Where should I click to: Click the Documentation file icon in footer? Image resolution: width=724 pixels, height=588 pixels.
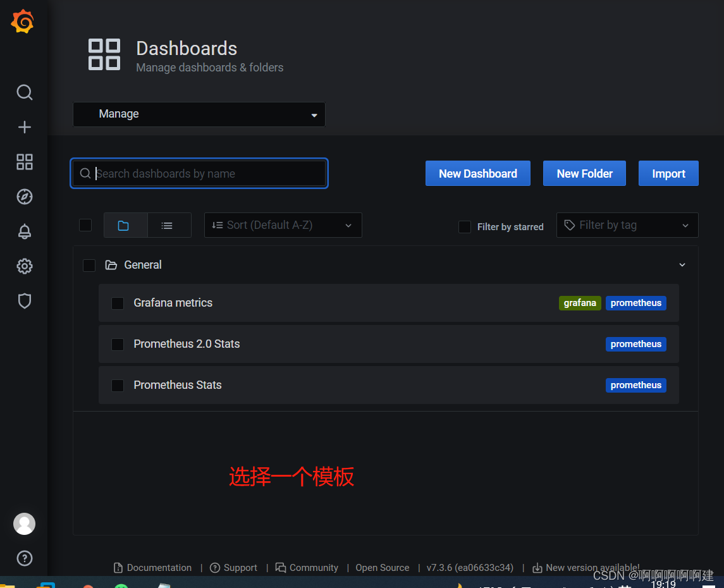[x=118, y=568]
